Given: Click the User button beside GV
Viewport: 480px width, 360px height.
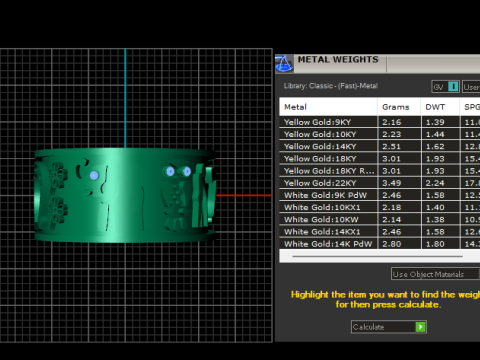Looking at the screenshot, I should coord(471,87).
